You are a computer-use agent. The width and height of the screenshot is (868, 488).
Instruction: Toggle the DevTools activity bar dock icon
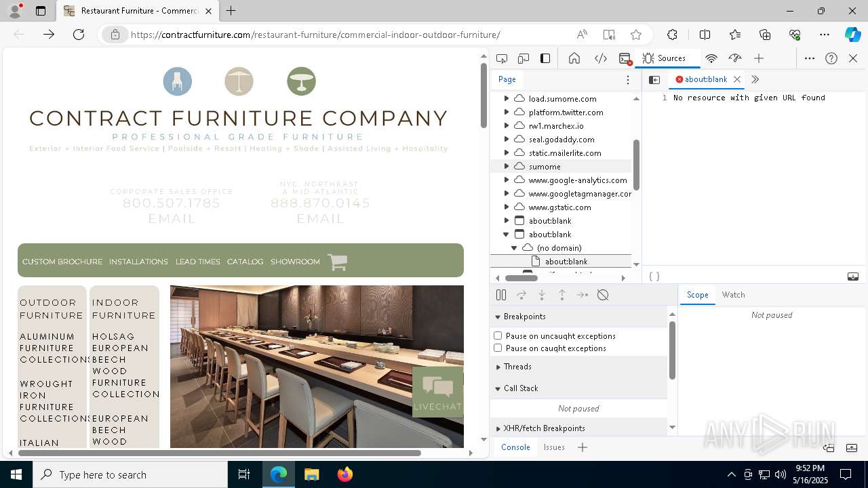tap(545, 58)
